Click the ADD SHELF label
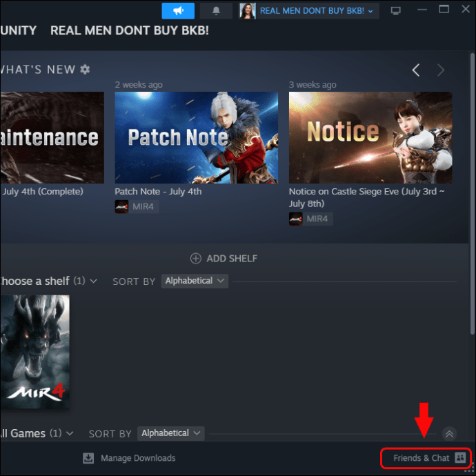Screen dimensions: 476x476 point(232,259)
